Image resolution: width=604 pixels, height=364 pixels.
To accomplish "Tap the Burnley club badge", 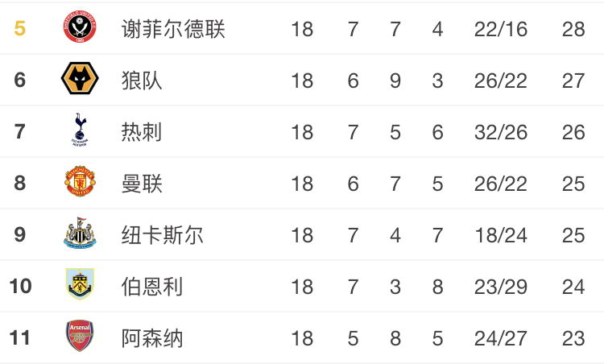I will coord(80,284).
